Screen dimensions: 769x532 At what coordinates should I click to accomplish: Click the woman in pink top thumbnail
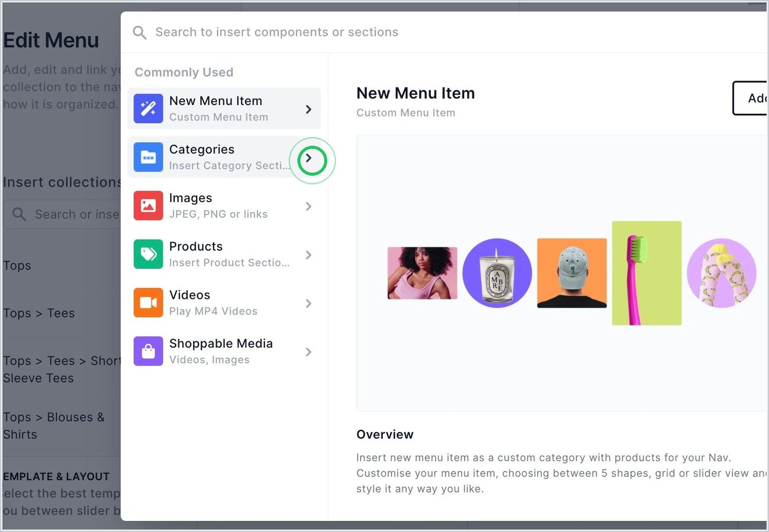point(422,273)
